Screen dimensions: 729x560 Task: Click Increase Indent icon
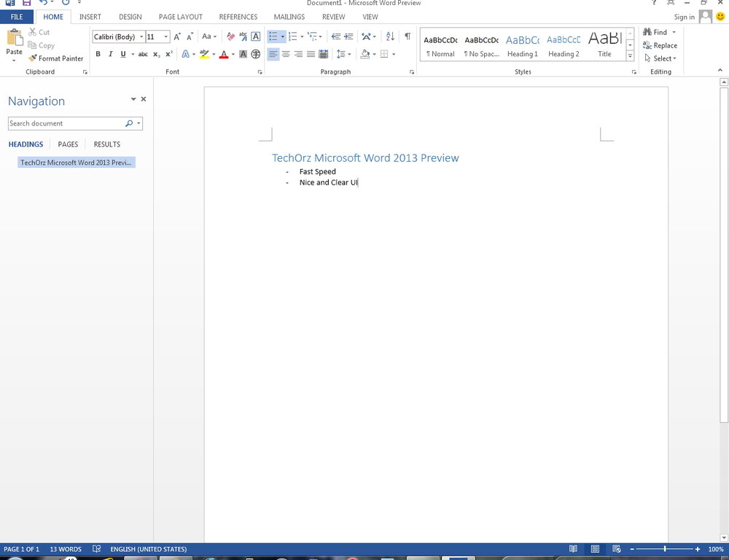pyautogui.click(x=348, y=36)
